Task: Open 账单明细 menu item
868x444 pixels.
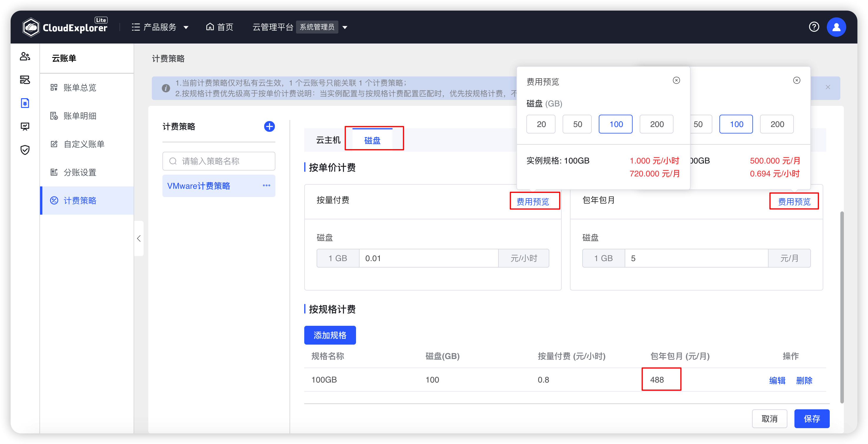Action: point(87,116)
